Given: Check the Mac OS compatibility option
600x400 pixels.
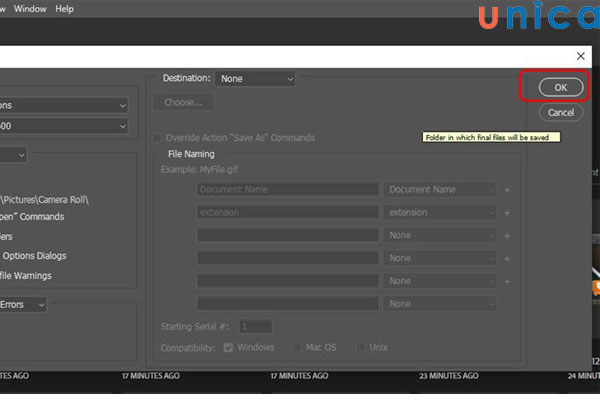Looking at the screenshot, I should click(296, 347).
